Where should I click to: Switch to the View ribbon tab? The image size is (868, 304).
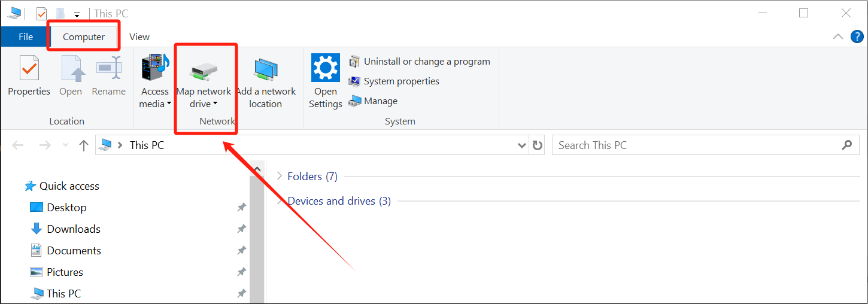pyautogui.click(x=139, y=37)
